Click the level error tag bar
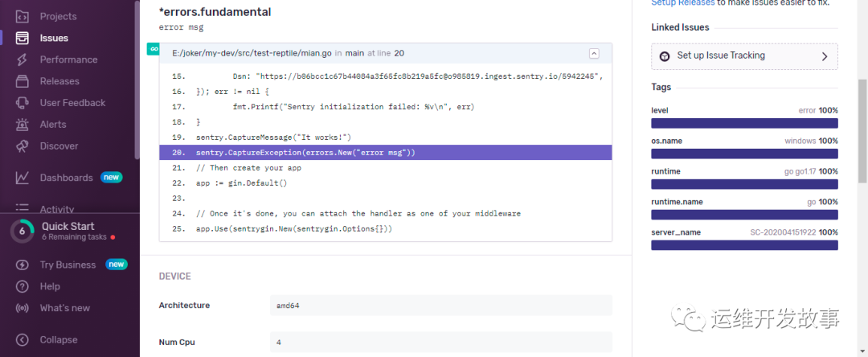868x357 pixels. pos(744,123)
